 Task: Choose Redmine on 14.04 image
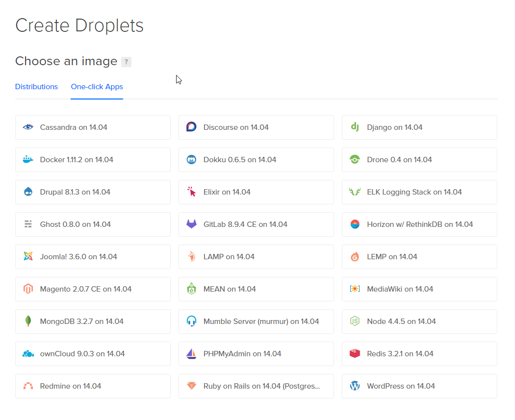pyautogui.click(x=93, y=386)
